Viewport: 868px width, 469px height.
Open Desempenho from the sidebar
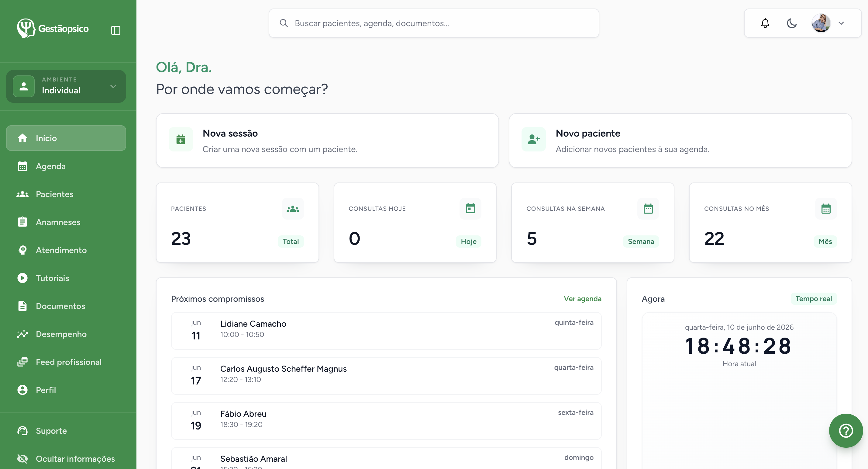pos(66,334)
